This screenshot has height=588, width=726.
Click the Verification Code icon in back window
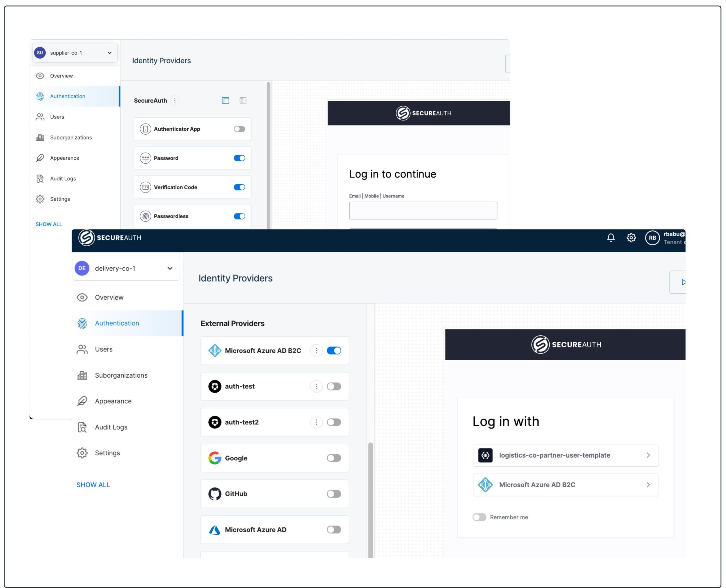coord(145,187)
